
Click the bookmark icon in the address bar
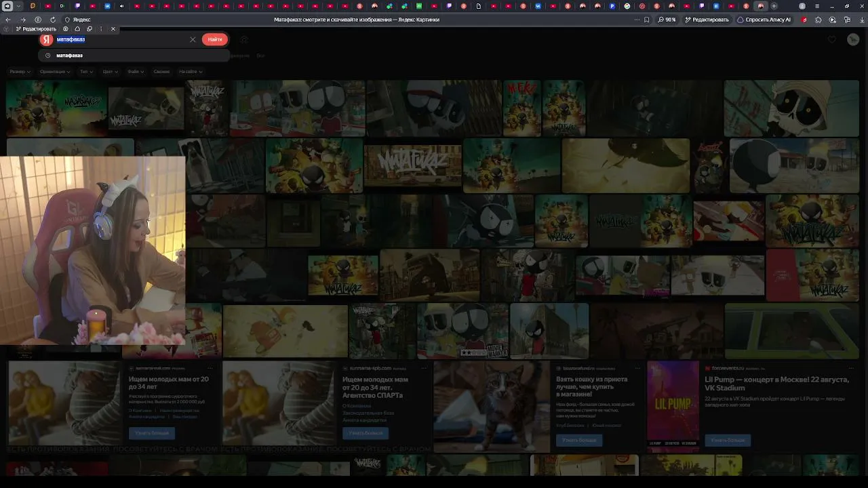click(x=646, y=20)
